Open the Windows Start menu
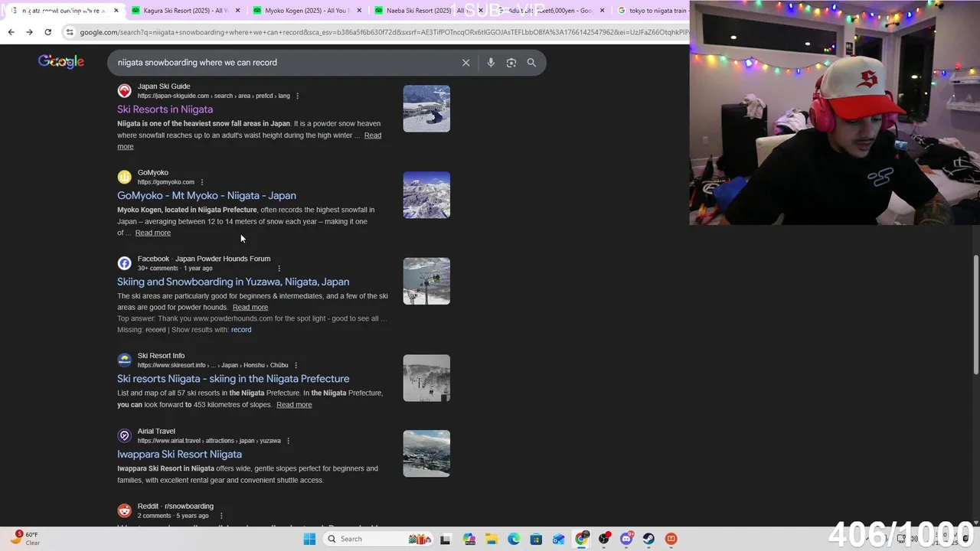Image resolution: width=980 pixels, height=551 pixels. (x=309, y=539)
